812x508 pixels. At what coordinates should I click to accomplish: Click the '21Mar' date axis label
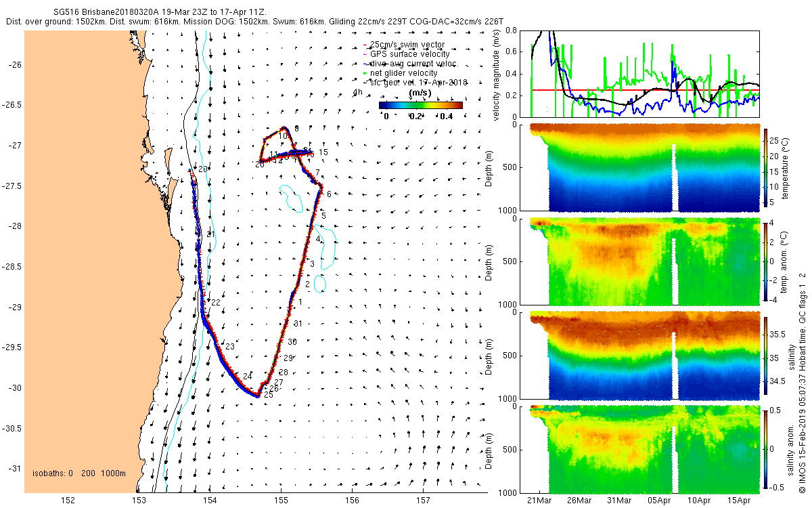tap(540, 501)
